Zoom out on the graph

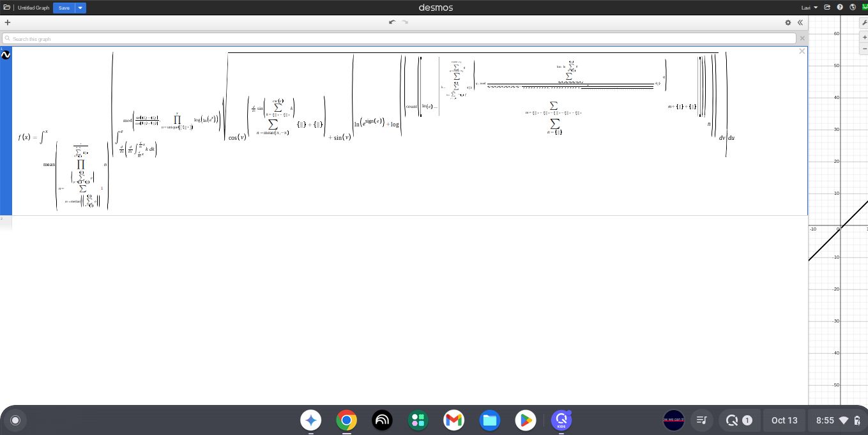click(864, 49)
